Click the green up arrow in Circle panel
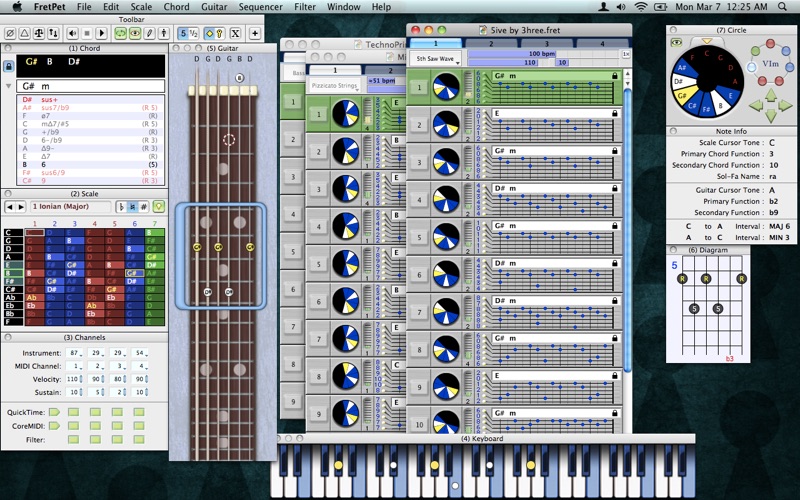 point(771,94)
